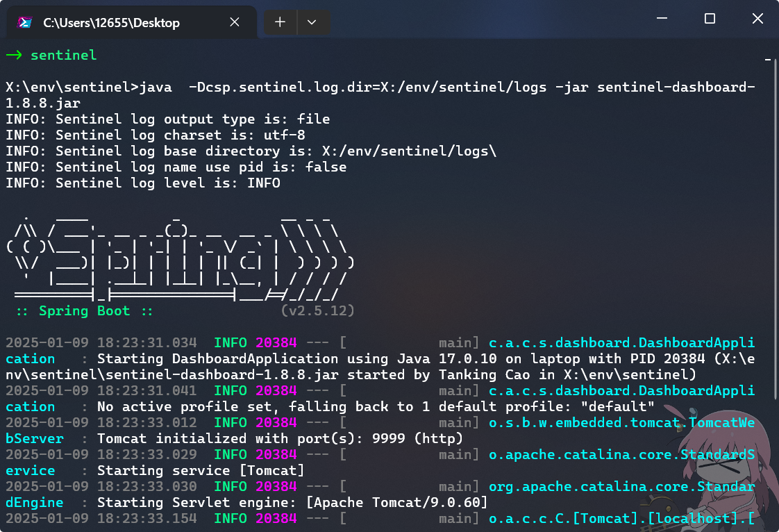Minimize the terminal window
779x532 pixels.
(x=662, y=18)
